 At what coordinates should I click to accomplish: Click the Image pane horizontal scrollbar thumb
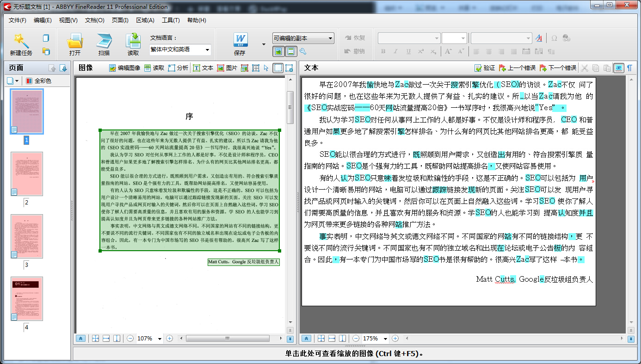tap(227, 339)
